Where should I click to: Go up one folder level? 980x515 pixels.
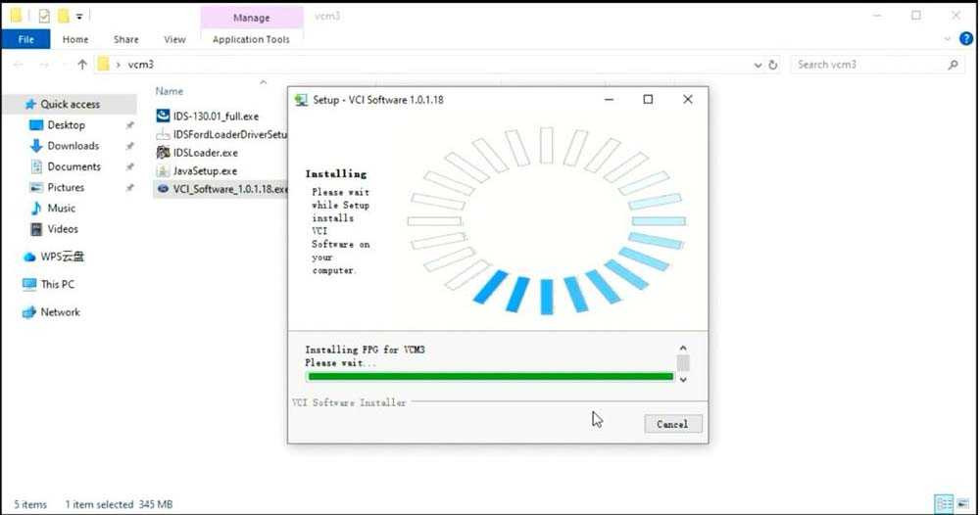[x=82, y=65]
